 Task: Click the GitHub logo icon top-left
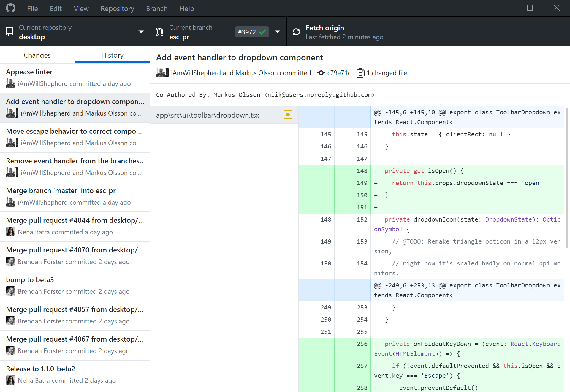point(11,8)
